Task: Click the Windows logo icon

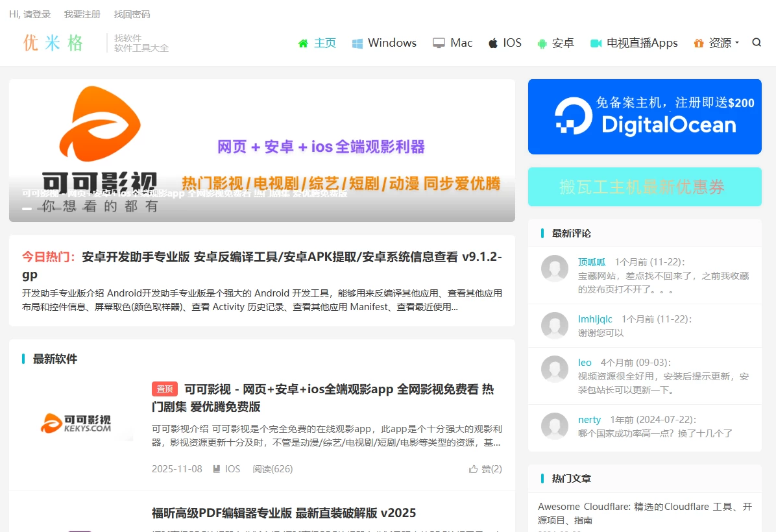Action: 358,43
